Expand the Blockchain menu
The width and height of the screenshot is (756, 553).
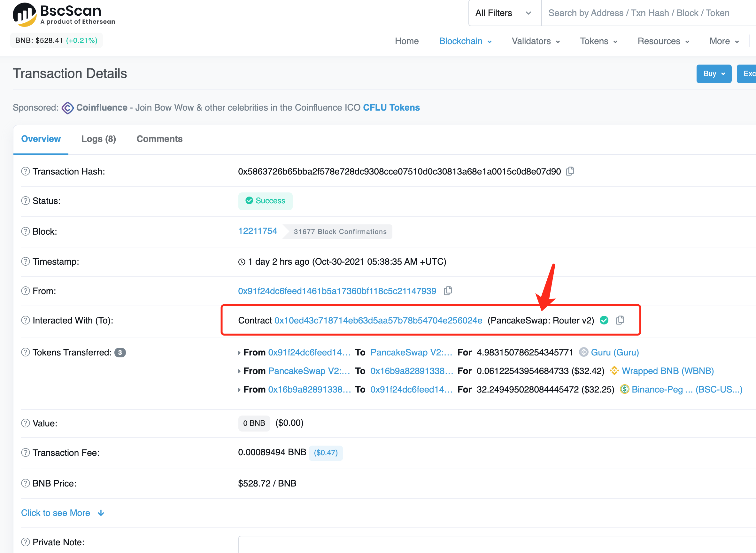465,41
